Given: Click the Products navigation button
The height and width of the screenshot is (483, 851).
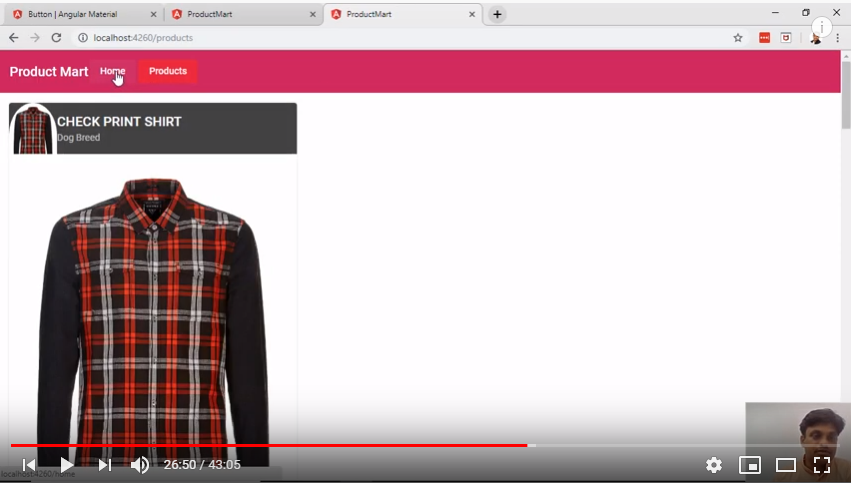Looking at the screenshot, I should tap(168, 71).
